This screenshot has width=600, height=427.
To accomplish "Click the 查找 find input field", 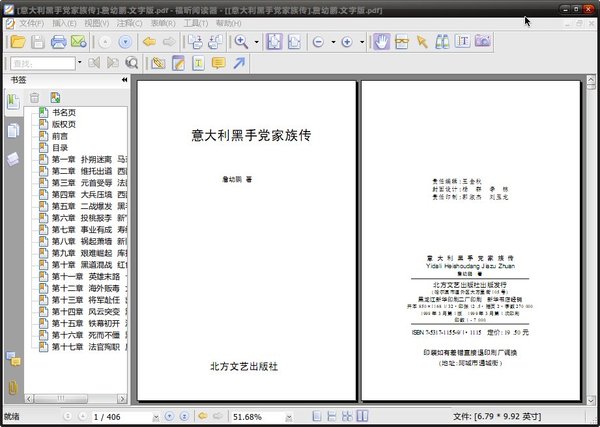I will coord(42,63).
